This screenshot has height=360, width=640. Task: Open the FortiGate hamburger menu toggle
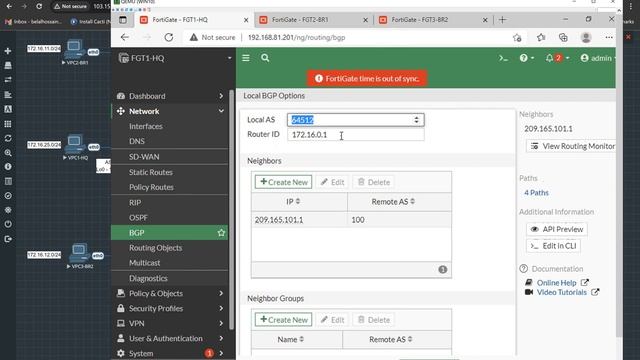coord(246,58)
